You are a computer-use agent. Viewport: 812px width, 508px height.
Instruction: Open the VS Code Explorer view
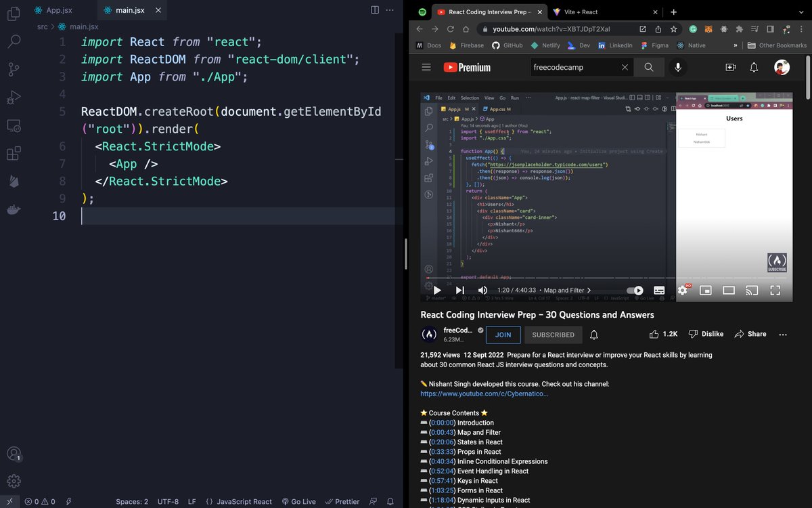(x=13, y=14)
